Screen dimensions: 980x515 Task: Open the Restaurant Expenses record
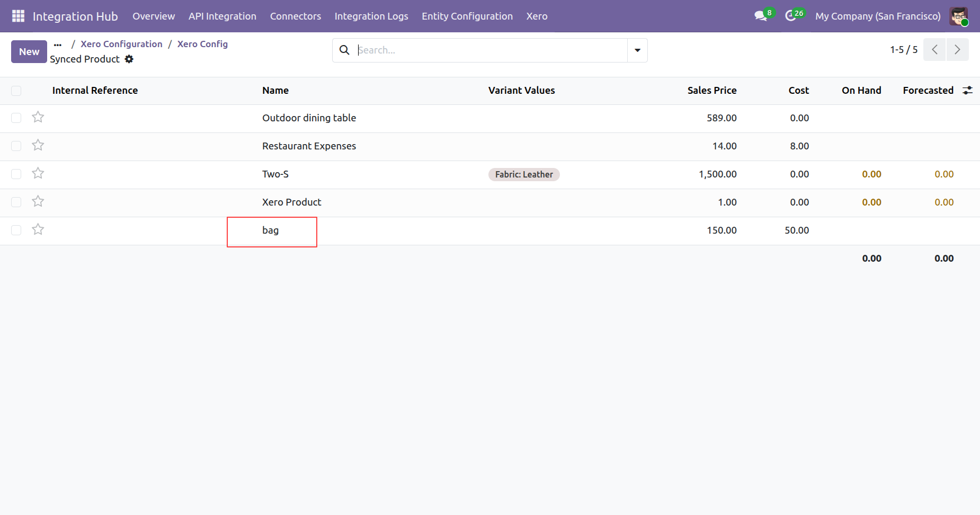(309, 146)
